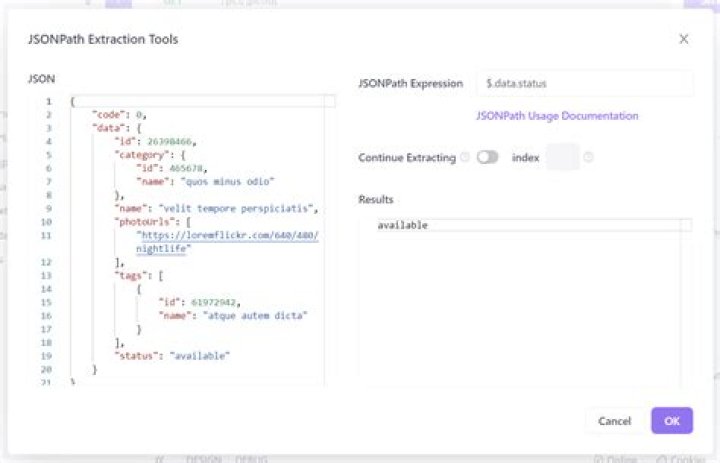The height and width of the screenshot is (463, 720).
Task: Toggle the Continue Extracting switch
Action: [x=487, y=158]
